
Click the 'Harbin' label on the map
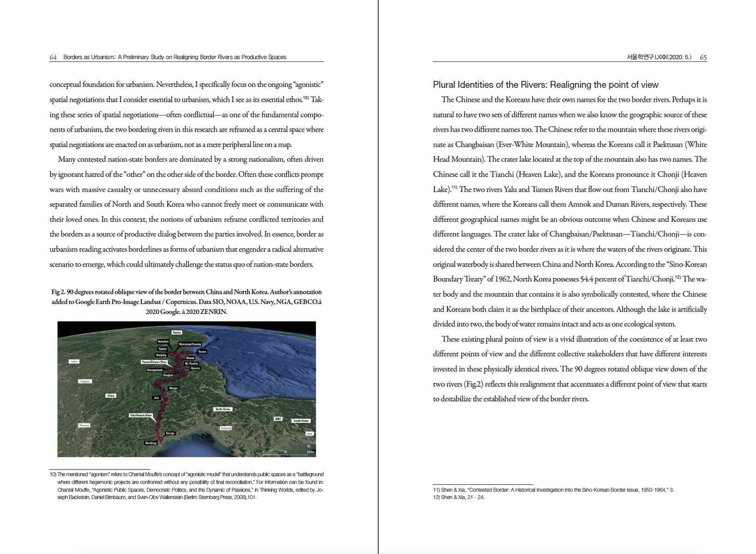coord(74,361)
